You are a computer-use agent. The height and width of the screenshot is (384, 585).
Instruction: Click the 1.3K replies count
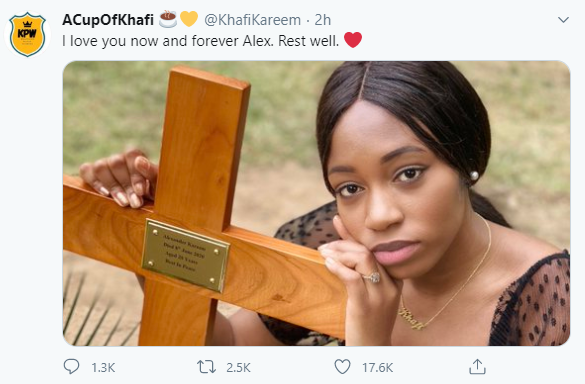click(103, 368)
